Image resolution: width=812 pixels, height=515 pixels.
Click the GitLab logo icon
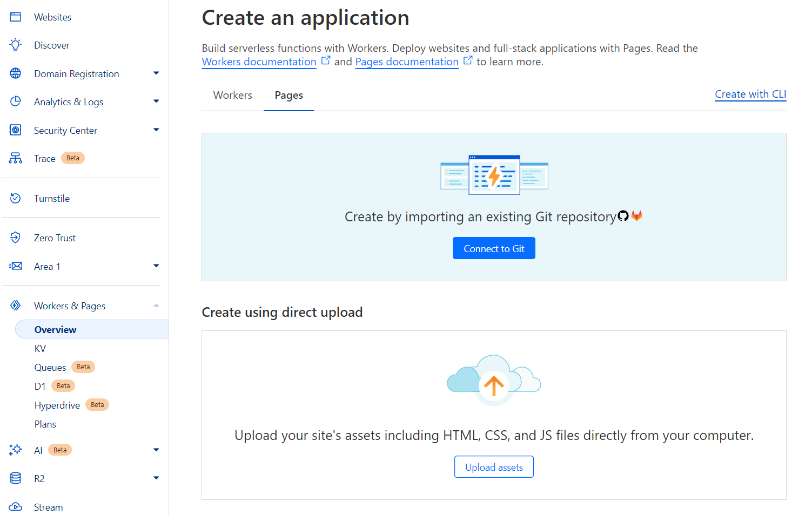pos(637,216)
